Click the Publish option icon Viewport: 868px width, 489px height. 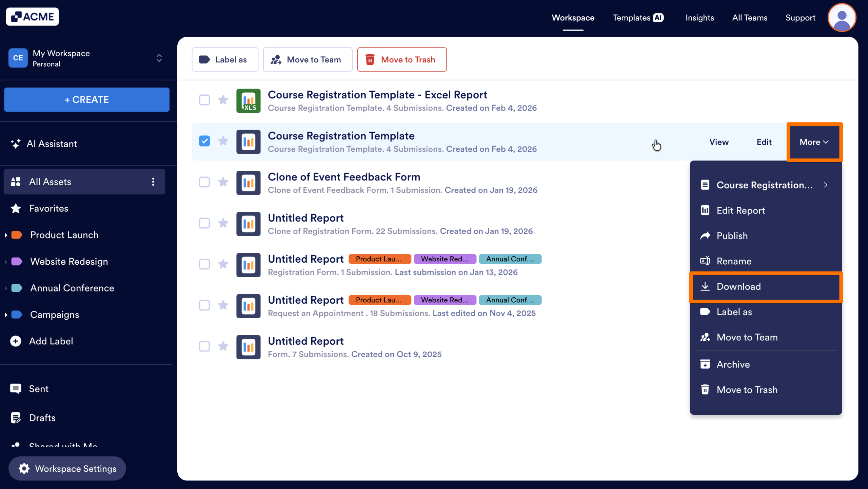[x=705, y=236]
